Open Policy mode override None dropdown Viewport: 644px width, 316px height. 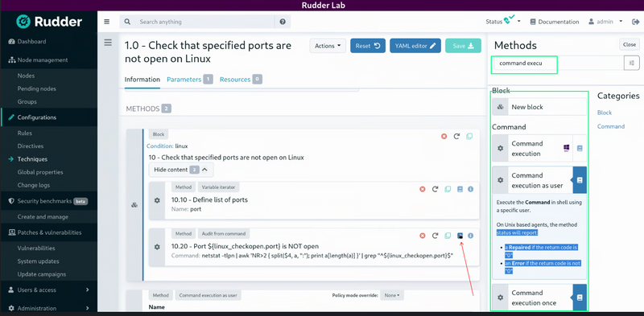392,295
